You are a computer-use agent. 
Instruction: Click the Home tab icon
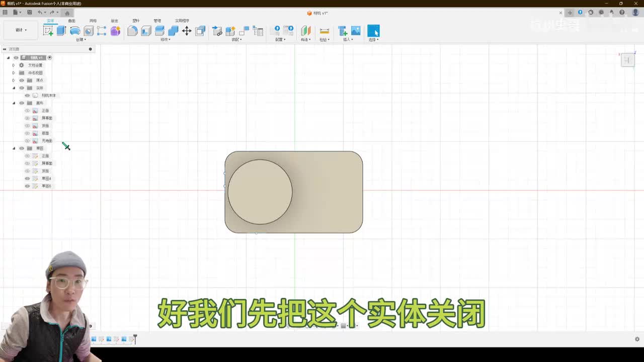[x=67, y=13]
